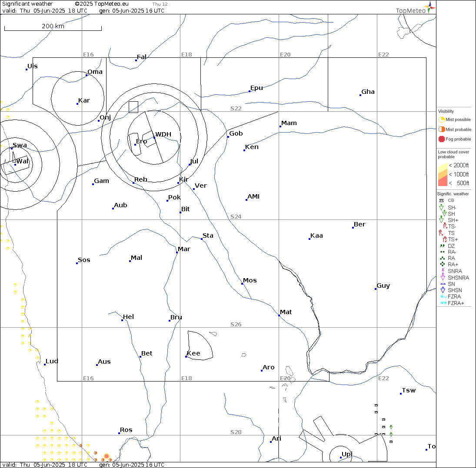Click the SHSNRA legend symbol
476x468 pixels.
click(443, 276)
